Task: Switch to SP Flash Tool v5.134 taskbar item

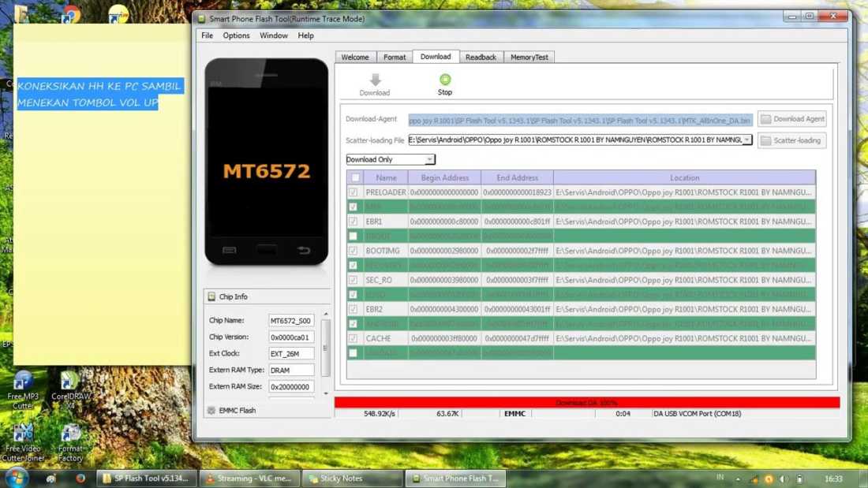Action: 146,479
